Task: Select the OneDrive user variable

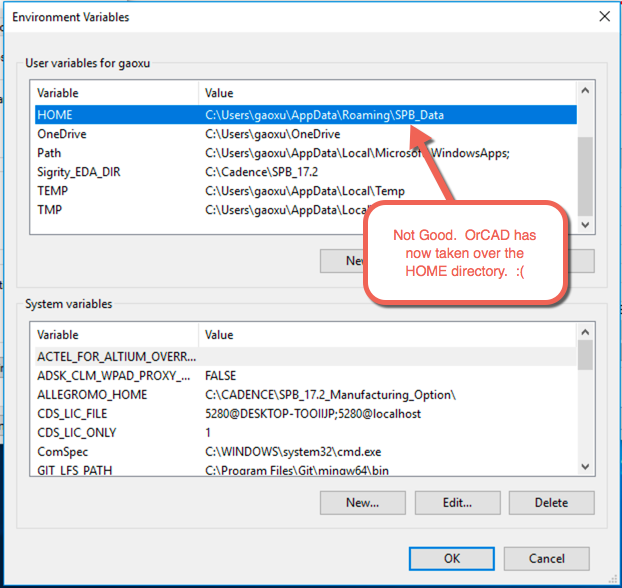Action: (x=61, y=134)
